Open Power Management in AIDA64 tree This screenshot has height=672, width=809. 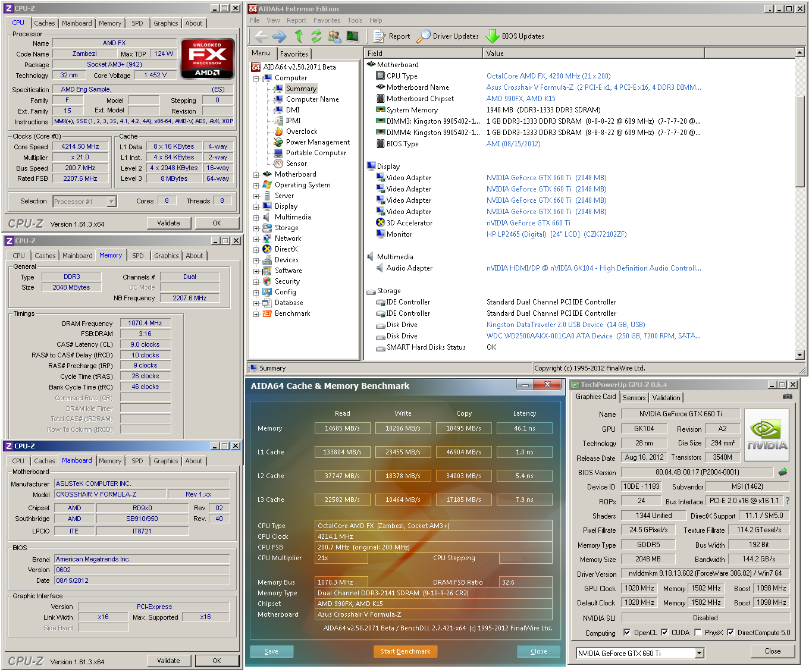tap(318, 142)
